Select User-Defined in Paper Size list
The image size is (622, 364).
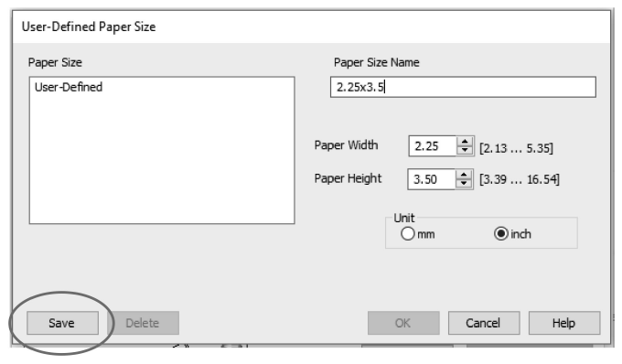pos(69,87)
